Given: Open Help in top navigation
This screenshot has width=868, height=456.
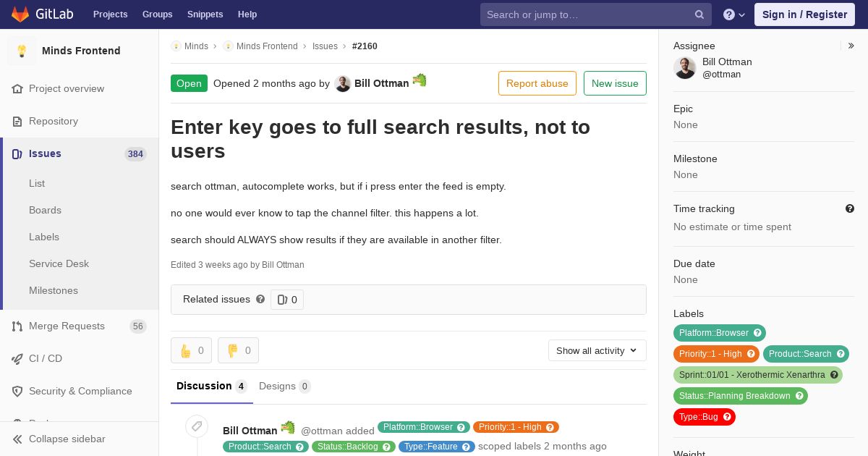Looking at the screenshot, I should (x=247, y=14).
